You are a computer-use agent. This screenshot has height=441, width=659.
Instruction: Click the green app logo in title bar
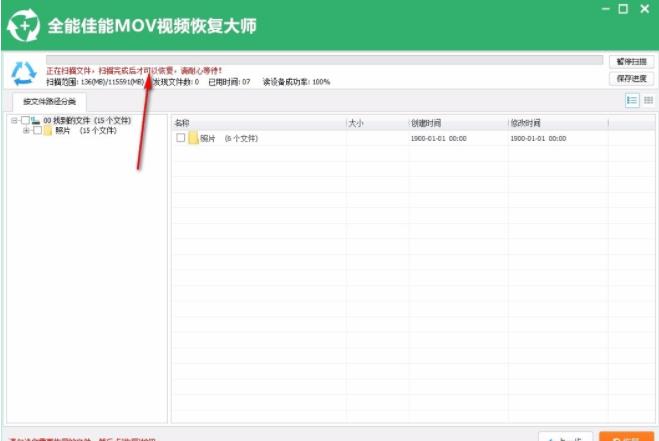point(22,24)
